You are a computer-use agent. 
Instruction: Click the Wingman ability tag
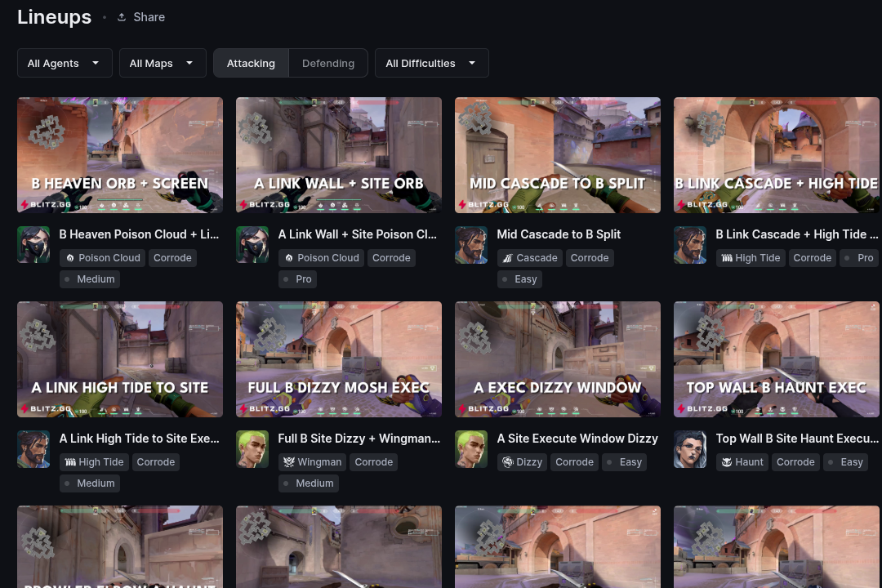click(312, 462)
